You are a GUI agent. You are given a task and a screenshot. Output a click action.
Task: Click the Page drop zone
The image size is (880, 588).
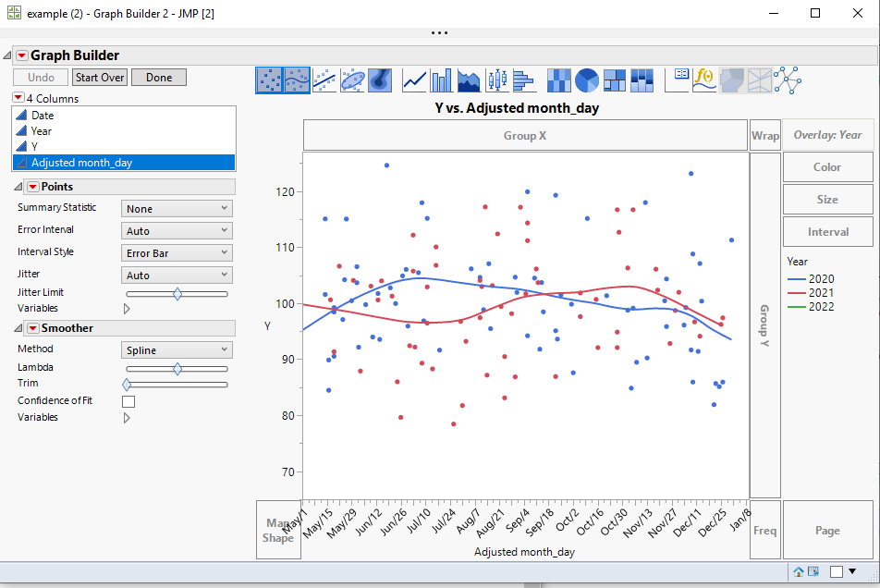coord(828,530)
